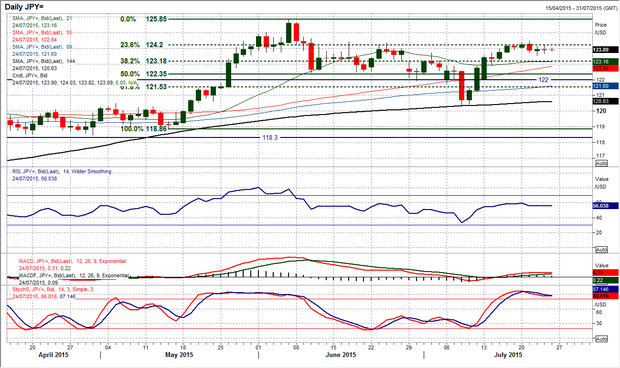620x368 pixels.
Task: Select the black 120.63 SMA price tag
Action: pos(605,101)
